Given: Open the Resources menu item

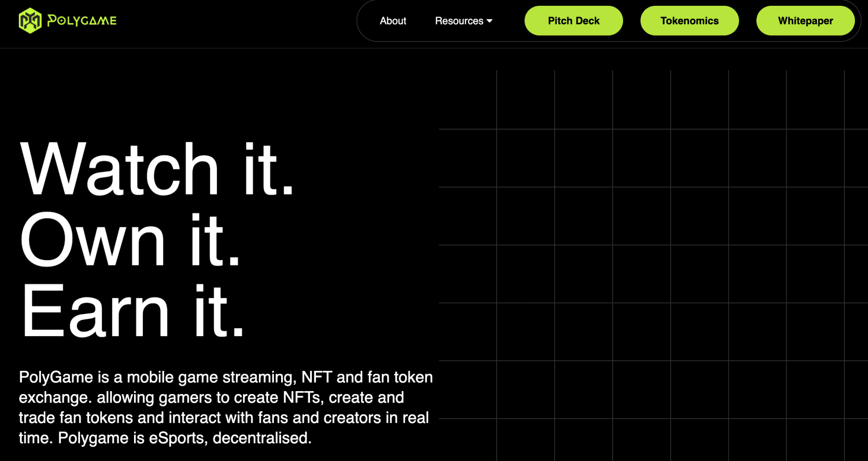Looking at the screenshot, I should 459,21.
